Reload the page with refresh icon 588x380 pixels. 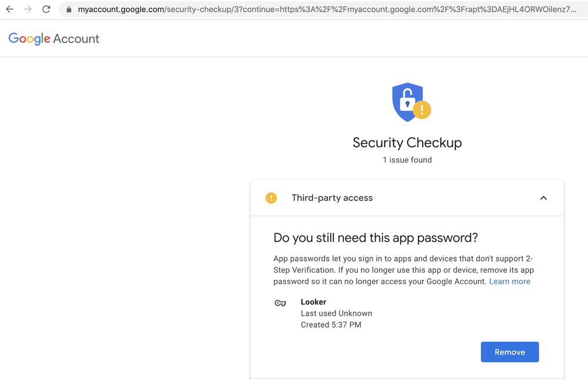click(46, 9)
